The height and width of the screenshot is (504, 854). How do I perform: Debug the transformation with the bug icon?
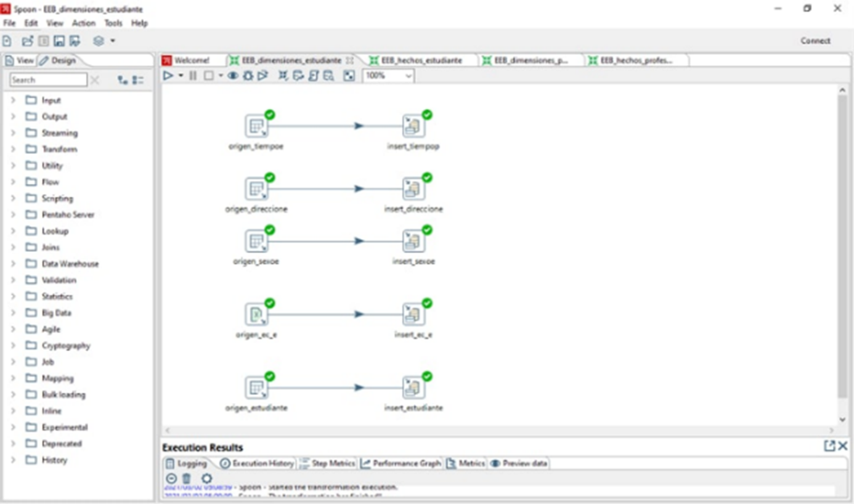click(248, 75)
